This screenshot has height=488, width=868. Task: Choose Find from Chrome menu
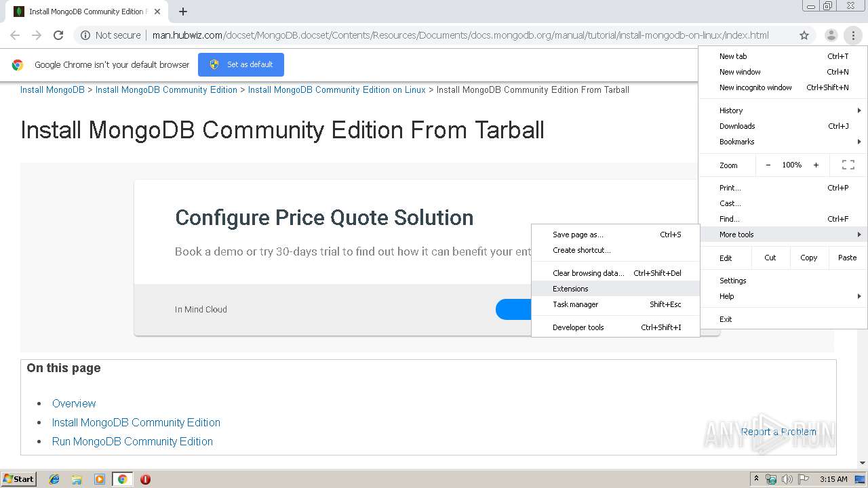pos(783,219)
